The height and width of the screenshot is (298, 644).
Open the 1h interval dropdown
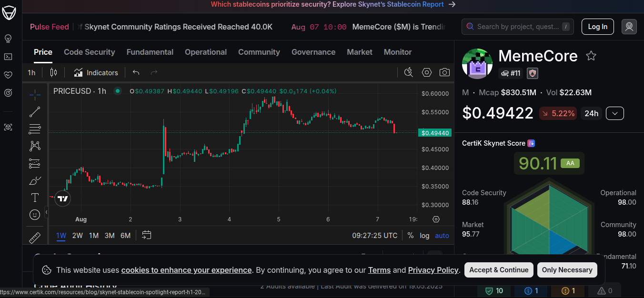(31, 72)
